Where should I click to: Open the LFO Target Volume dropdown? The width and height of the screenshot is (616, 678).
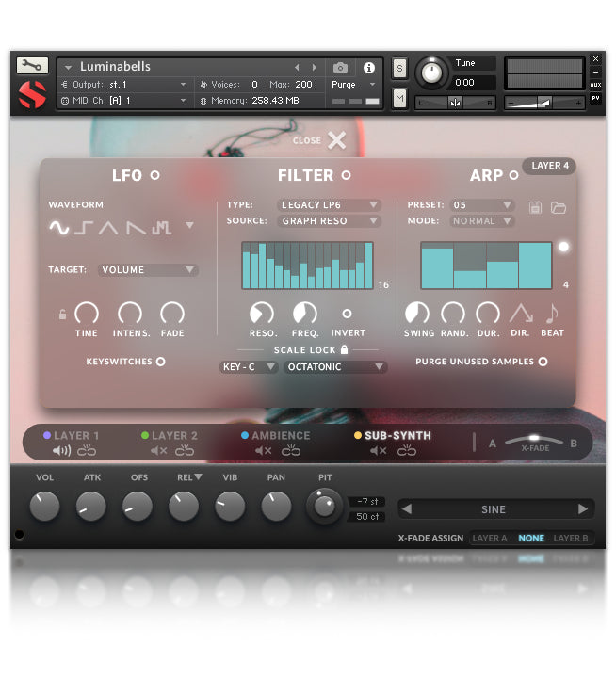pyautogui.click(x=148, y=270)
